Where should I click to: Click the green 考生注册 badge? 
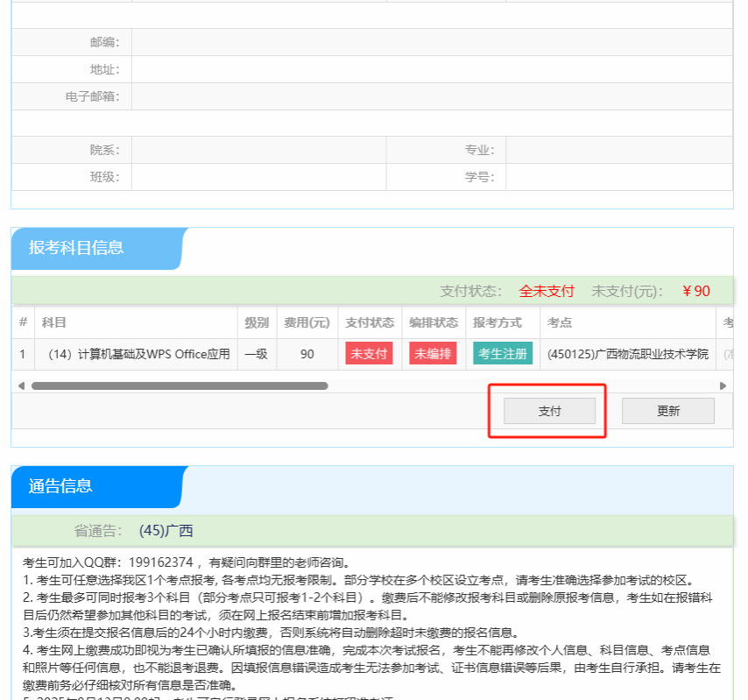(503, 354)
